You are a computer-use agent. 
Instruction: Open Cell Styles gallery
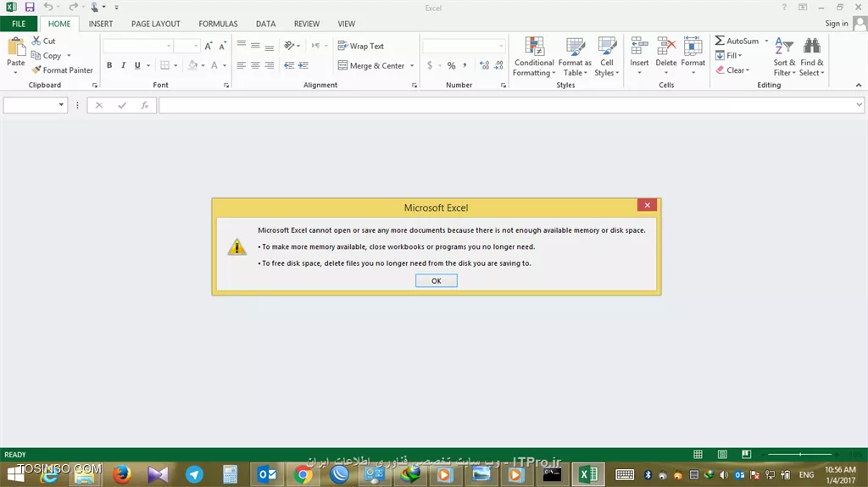click(x=607, y=57)
